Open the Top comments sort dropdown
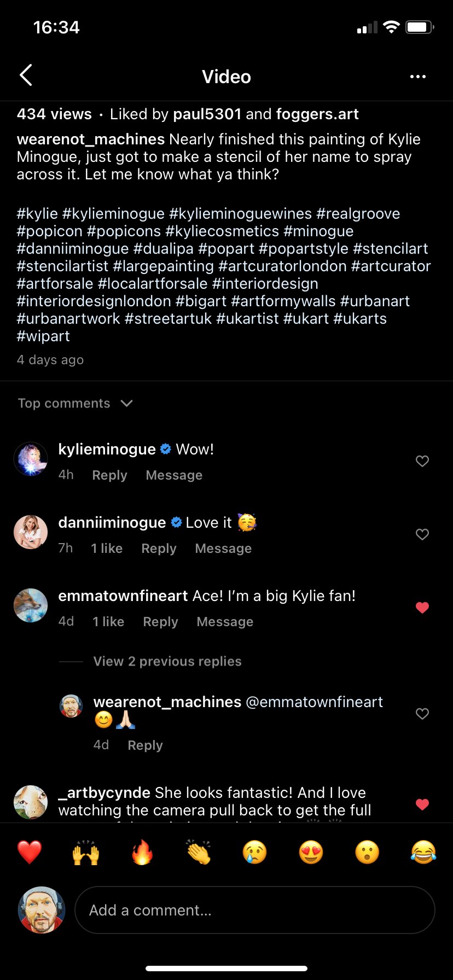This screenshot has height=980, width=453. coord(75,404)
